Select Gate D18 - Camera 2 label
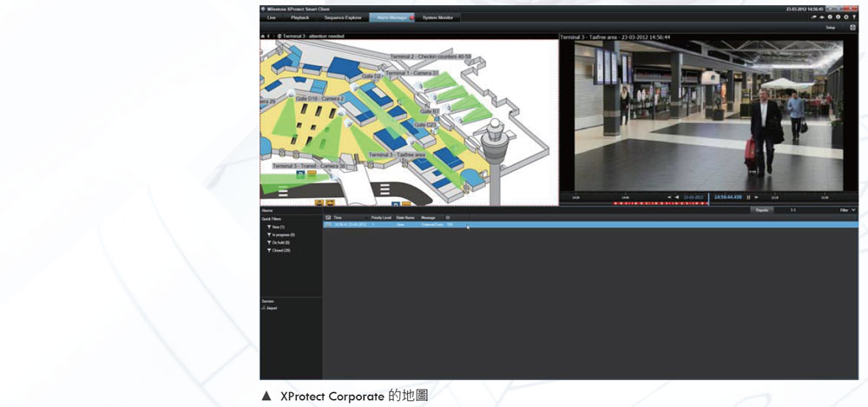The height and width of the screenshot is (407, 868). coord(319,98)
